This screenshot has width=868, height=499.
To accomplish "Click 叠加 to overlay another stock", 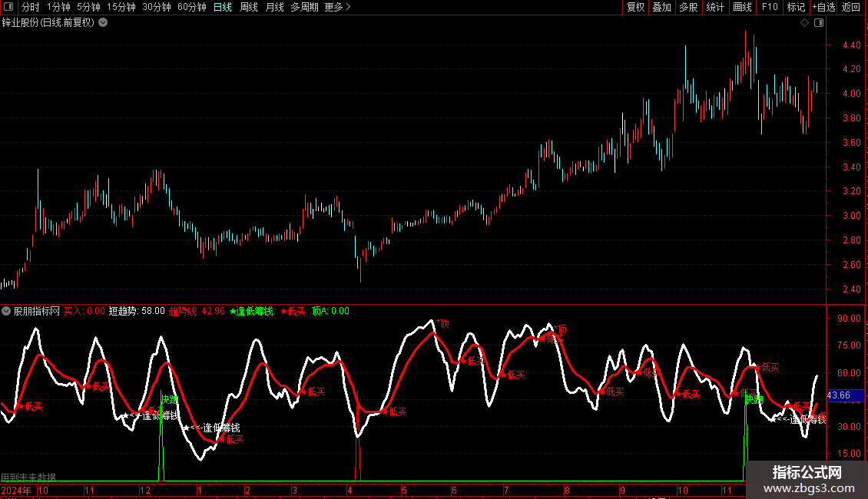I will (x=661, y=7).
